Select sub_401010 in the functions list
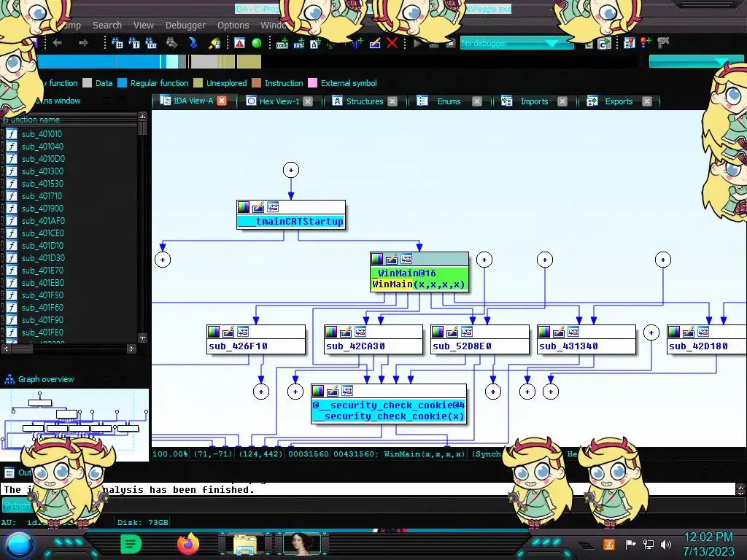The width and height of the screenshot is (747, 560). [x=42, y=134]
